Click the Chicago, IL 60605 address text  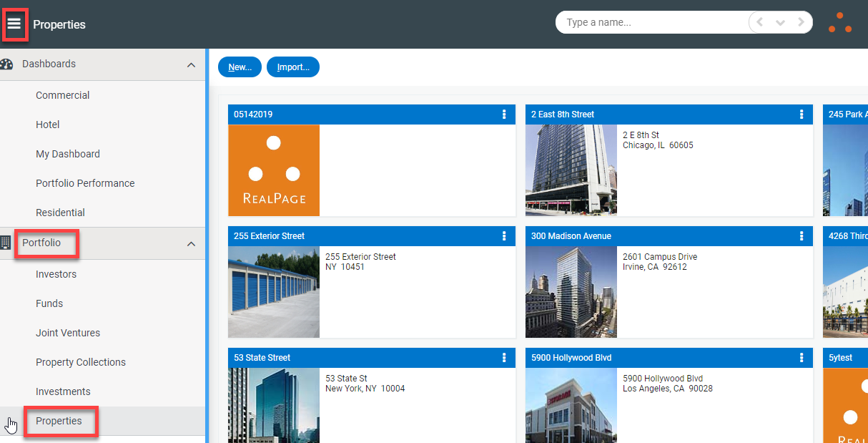click(658, 145)
